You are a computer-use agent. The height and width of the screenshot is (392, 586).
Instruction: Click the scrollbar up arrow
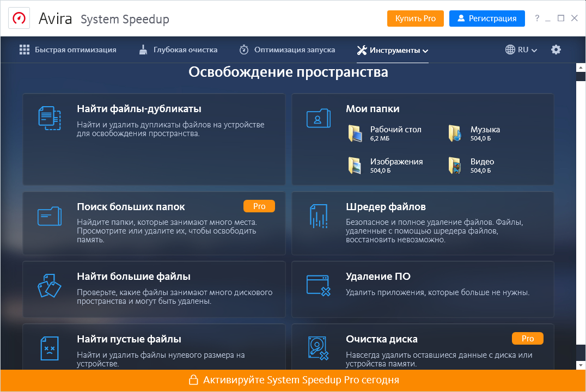tap(581, 68)
